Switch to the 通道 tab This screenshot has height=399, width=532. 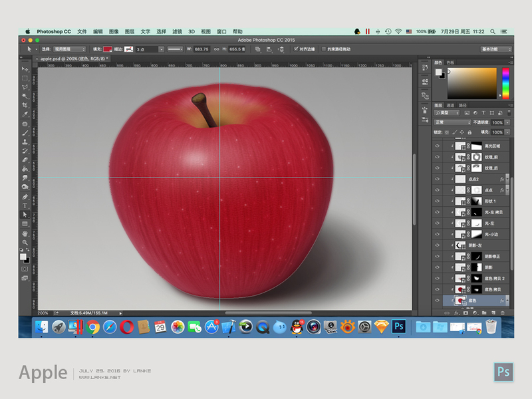coord(450,105)
